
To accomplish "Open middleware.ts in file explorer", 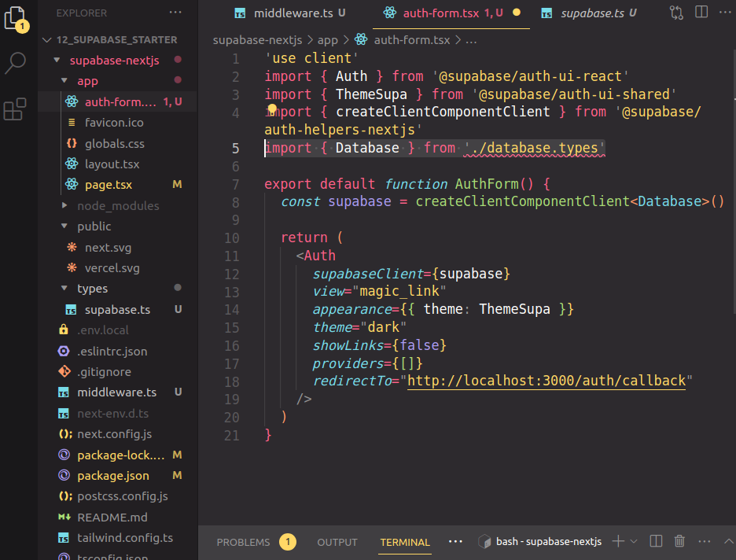I will [117, 392].
